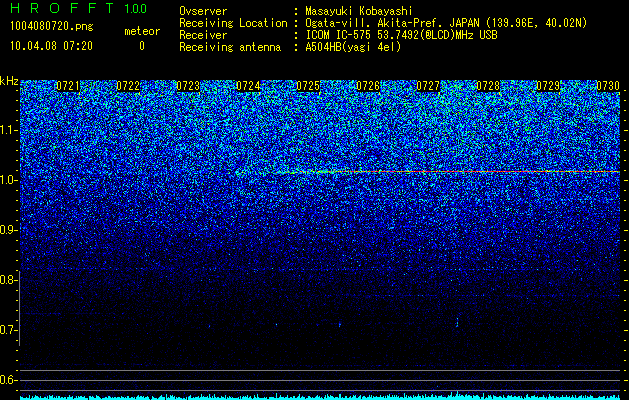Click the 0722 time marker

tap(128, 86)
